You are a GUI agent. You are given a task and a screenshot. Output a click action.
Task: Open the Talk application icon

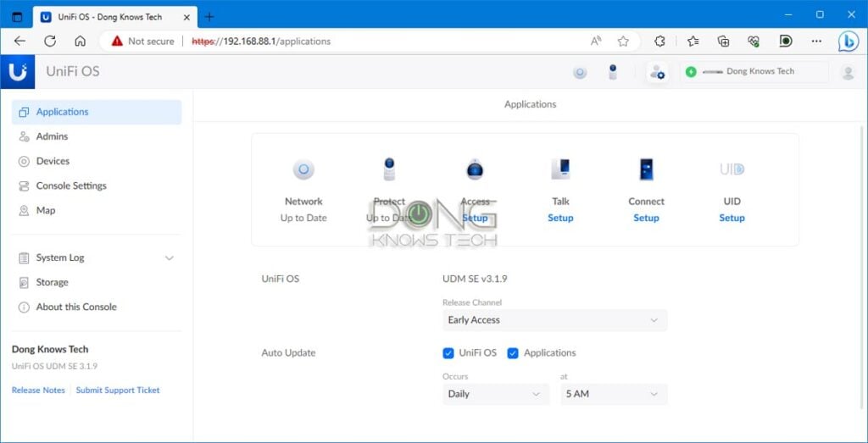[x=560, y=169]
